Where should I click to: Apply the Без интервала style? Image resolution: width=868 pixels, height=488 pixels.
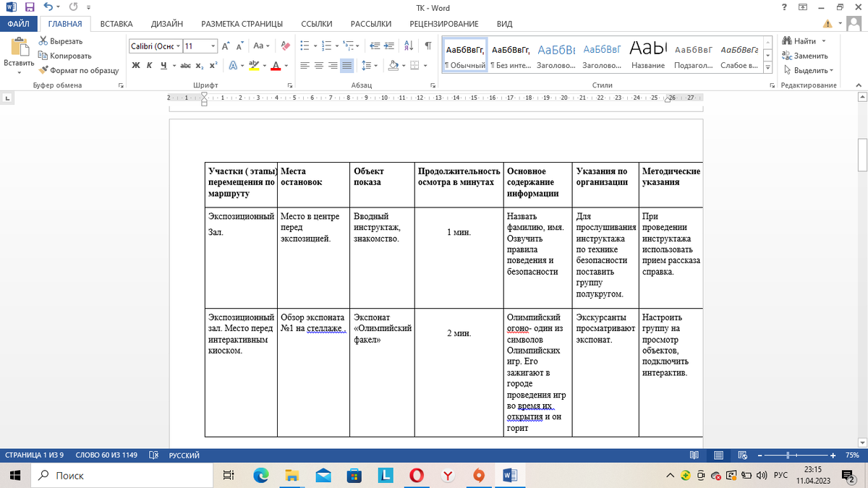(x=511, y=56)
